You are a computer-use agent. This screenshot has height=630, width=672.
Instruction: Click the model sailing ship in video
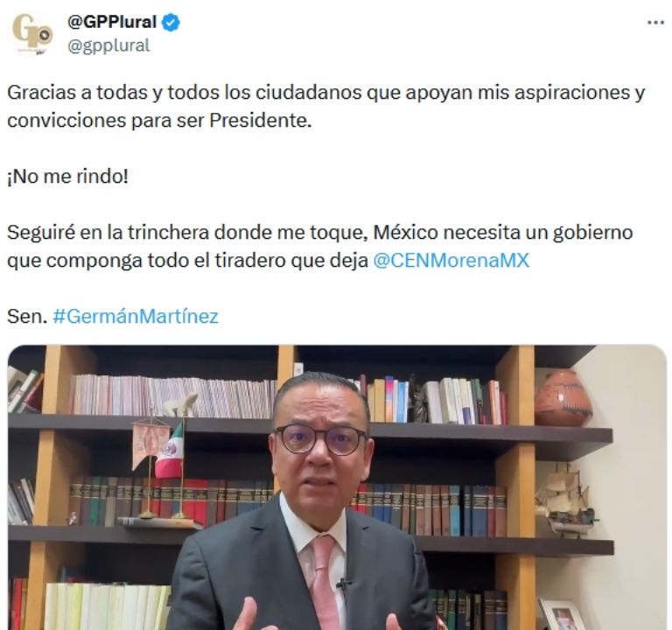(565, 500)
